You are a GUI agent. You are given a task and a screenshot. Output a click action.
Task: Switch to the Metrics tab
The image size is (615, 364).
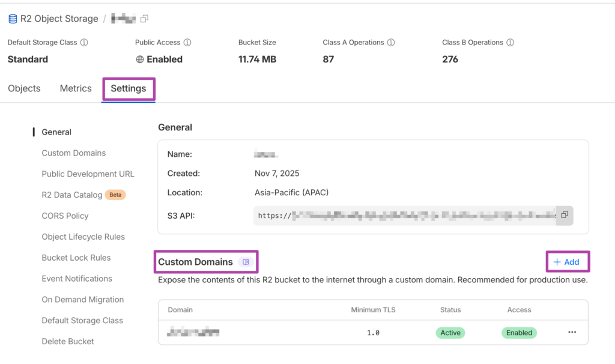click(x=76, y=88)
